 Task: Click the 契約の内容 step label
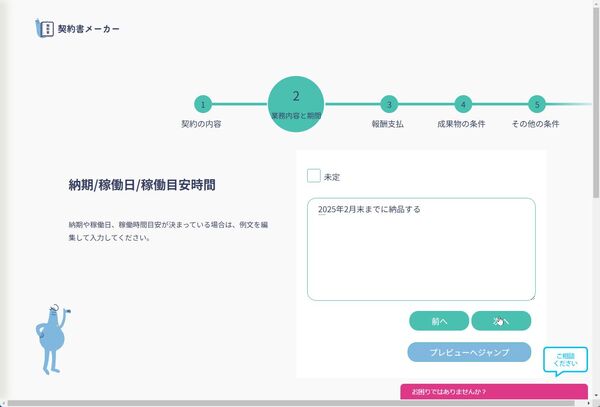tap(201, 124)
